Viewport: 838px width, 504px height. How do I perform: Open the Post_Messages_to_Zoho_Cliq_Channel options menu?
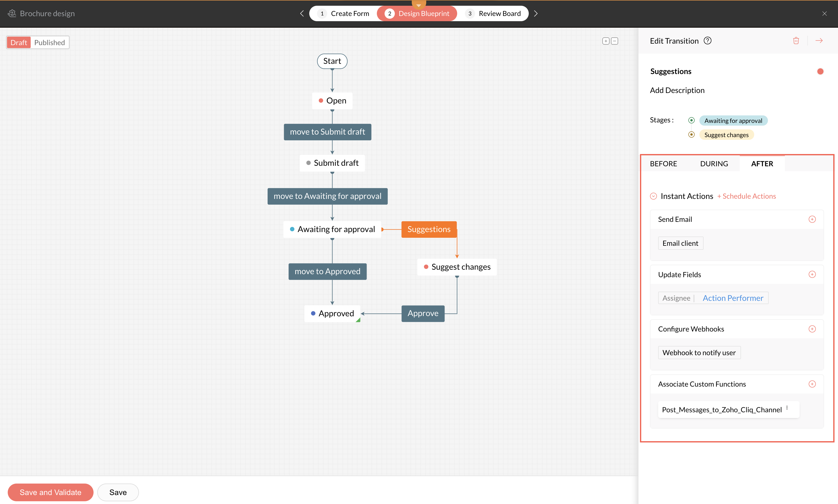[787, 408]
